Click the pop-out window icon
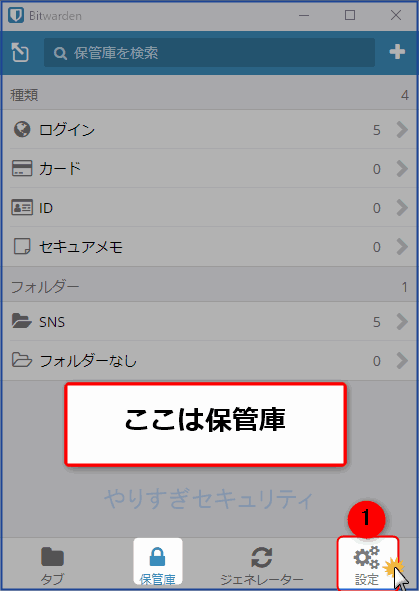This screenshot has height=591, width=419. coord(20,52)
